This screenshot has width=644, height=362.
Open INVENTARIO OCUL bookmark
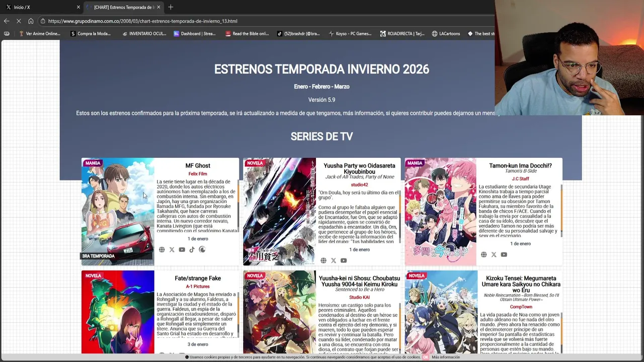pos(144,34)
